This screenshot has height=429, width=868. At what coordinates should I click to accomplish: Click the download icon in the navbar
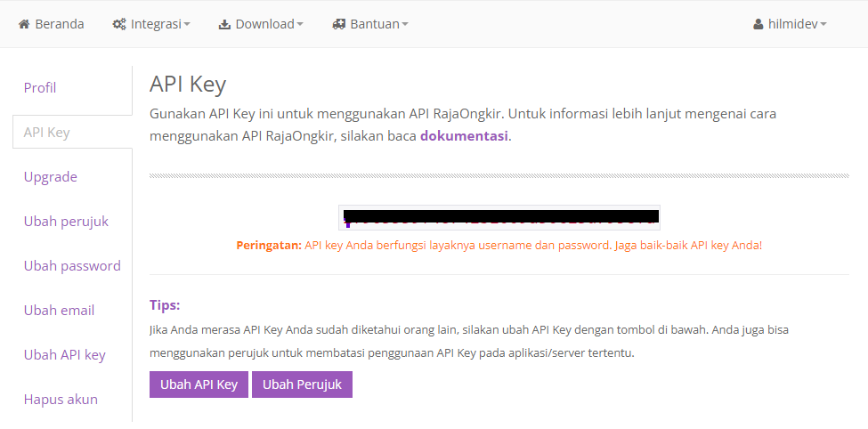[224, 24]
